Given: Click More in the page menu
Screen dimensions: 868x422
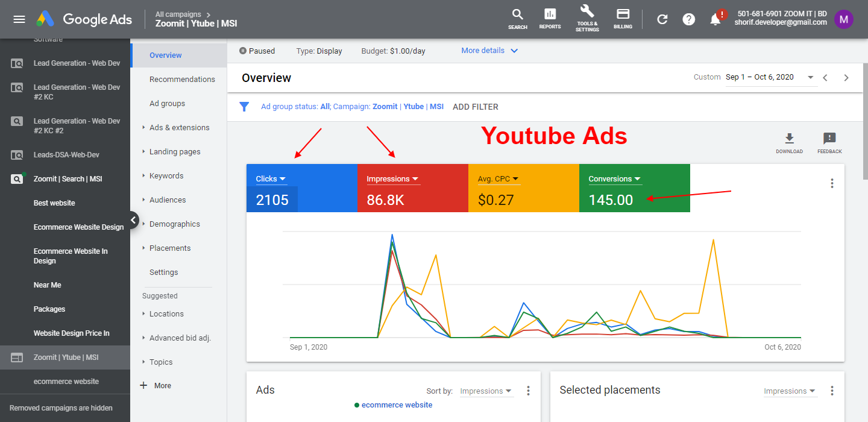Looking at the screenshot, I should click(163, 386).
